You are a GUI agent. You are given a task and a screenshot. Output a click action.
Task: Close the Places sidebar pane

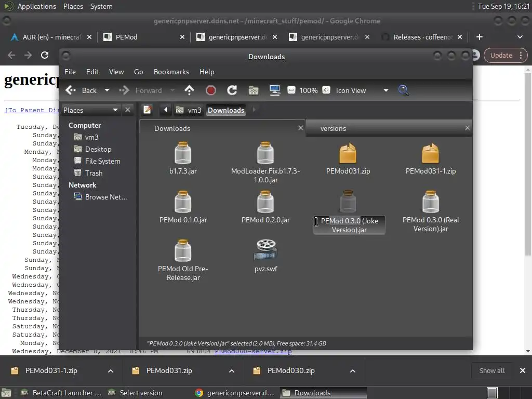pyautogui.click(x=128, y=110)
